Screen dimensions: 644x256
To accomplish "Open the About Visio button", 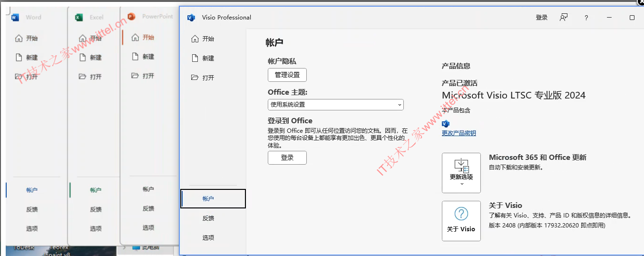I will tap(461, 221).
